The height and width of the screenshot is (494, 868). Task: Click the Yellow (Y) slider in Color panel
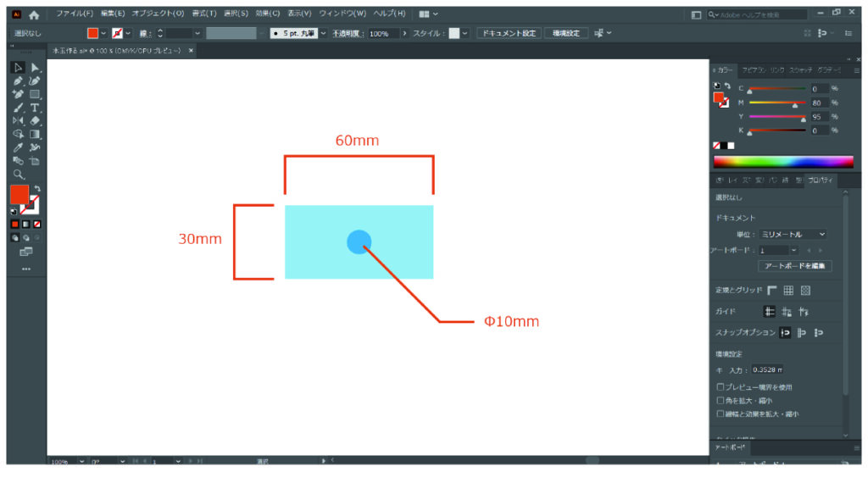click(777, 117)
